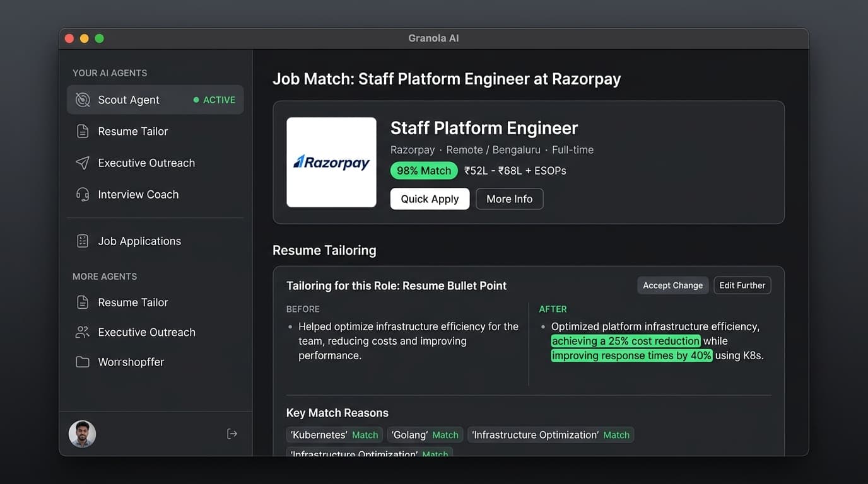Click the document icon beside Resume Tailor under More Agents
The width and height of the screenshot is (868, 484).
point(83,302)
